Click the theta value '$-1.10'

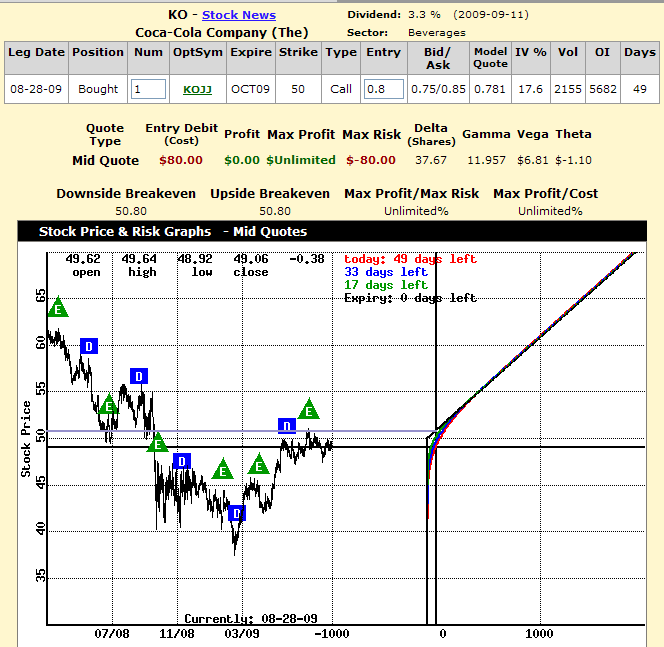[x=573, y=160]
